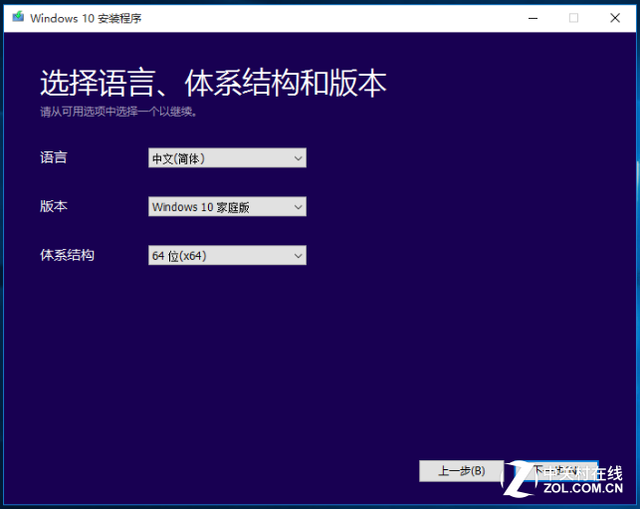
Task: Click the 版本 label text
Action: [53, 206]
